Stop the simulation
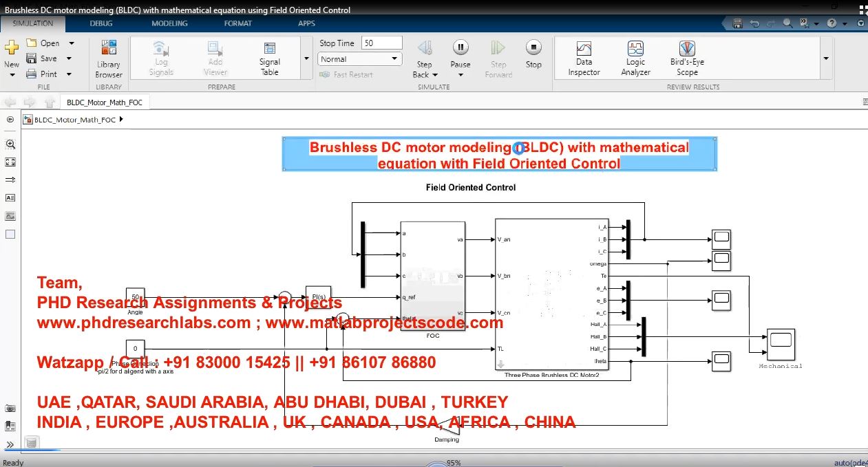The width and height of the screenshot is (868, 467). (x=533, y=54)
